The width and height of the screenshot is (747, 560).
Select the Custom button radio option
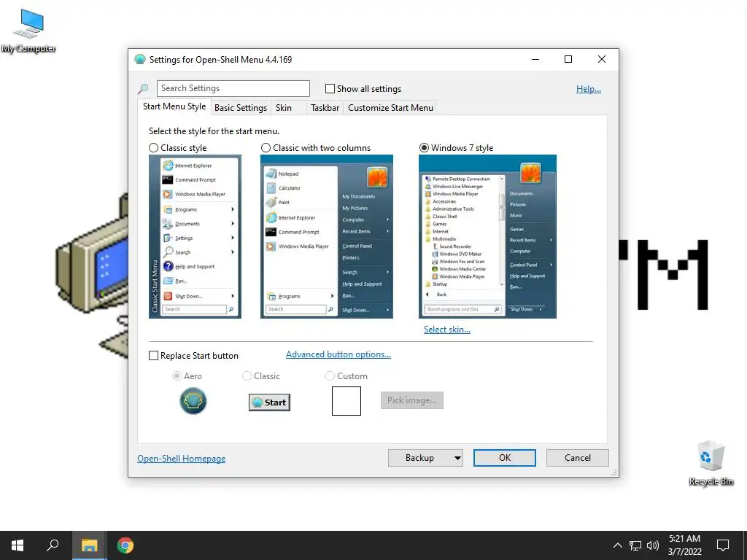(330, 376)
